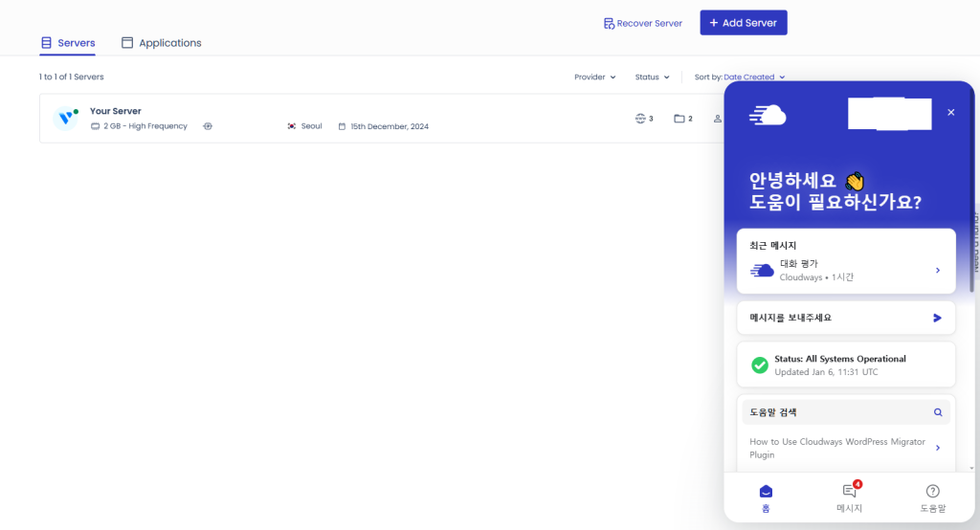980x530 pixels.
Task: Click the www applications count icon
Action: click(640, 119)
